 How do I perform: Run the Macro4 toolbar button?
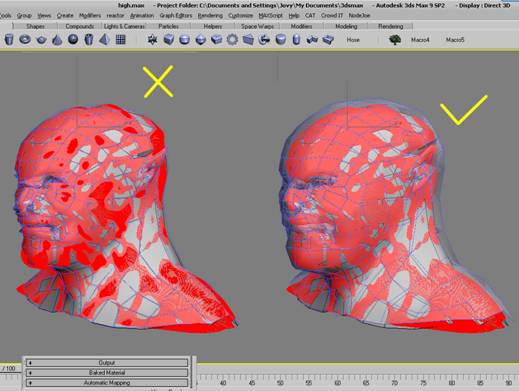point(420,40)
